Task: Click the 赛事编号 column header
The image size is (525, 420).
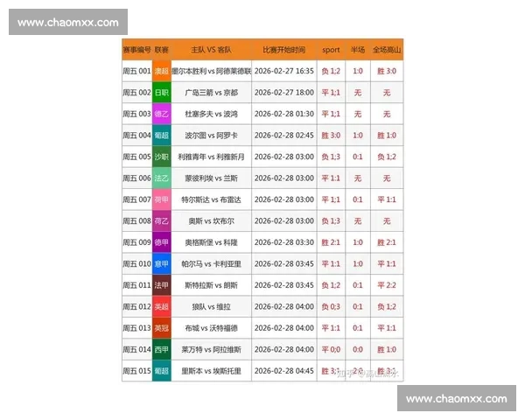Action: [x=137, y=50]
